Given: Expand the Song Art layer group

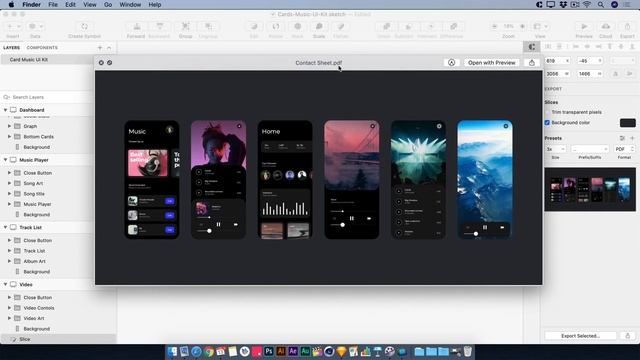Looking at the screenshot, I should pyautogui.click(x=9, y=183).
